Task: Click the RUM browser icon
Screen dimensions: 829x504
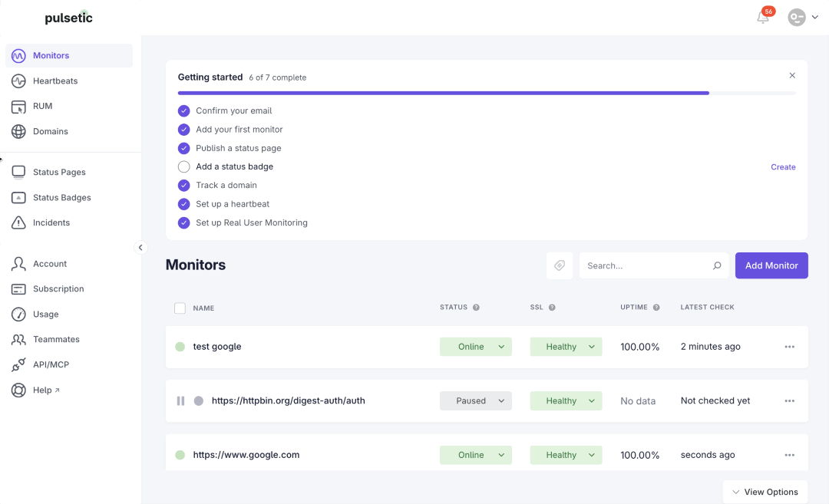Action: coord(18,106)
